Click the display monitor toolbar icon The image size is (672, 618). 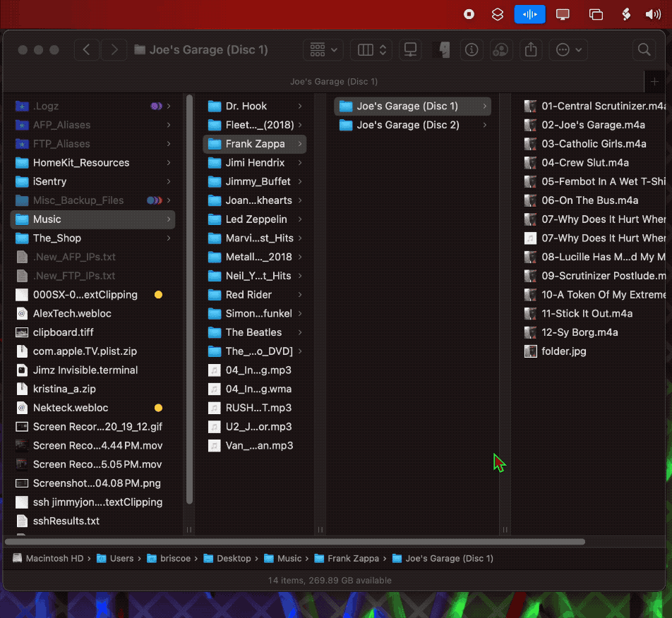coord(411,49)
